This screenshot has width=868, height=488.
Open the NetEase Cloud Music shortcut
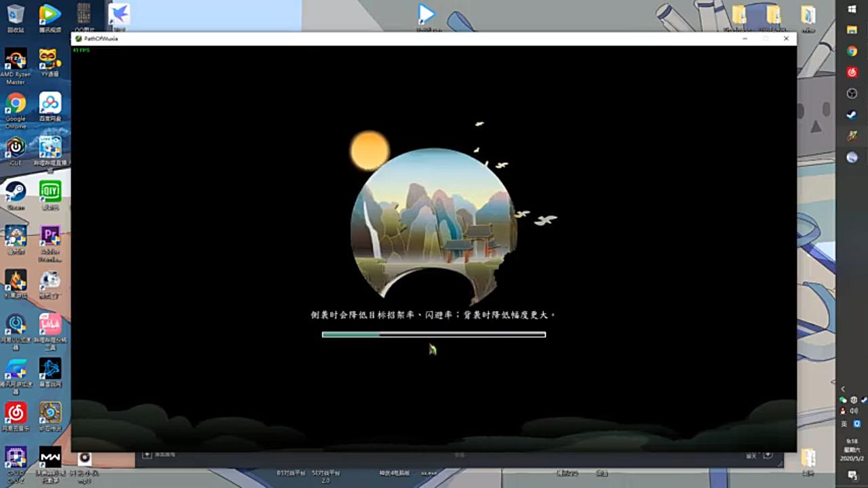pyautogui.click(x=16, y=416)
